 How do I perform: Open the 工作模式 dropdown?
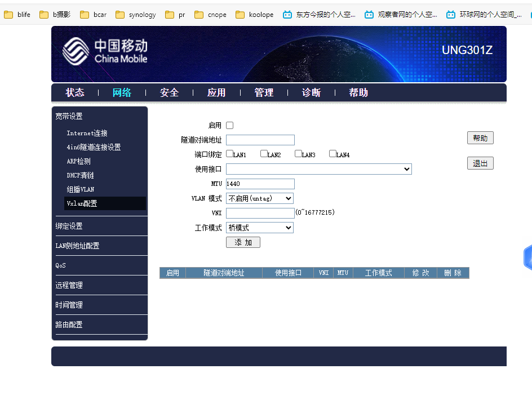pos(259,228)
